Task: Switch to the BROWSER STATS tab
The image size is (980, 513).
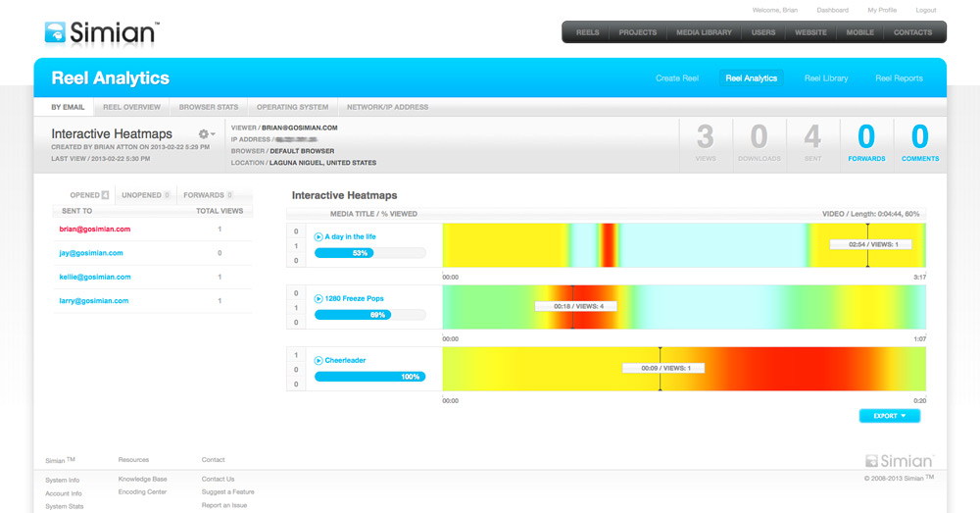Action: click(x=208, y=107)
